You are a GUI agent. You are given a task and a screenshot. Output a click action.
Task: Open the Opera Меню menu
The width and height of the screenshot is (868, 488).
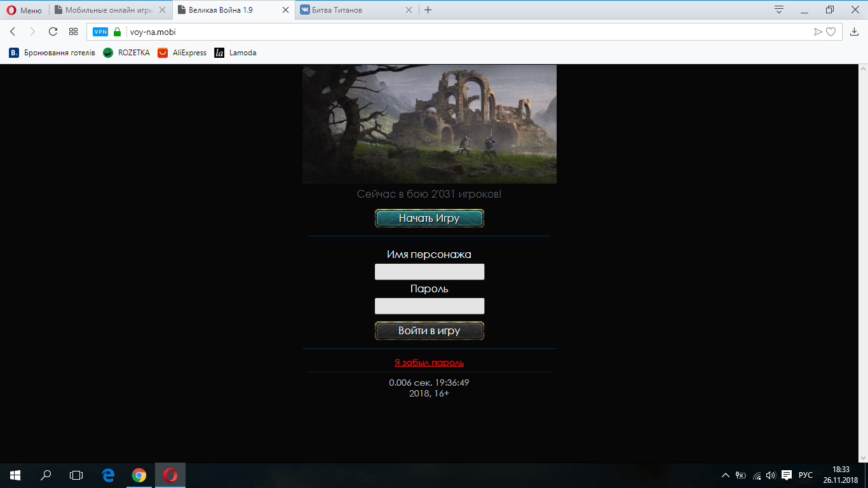coord(24,10)
